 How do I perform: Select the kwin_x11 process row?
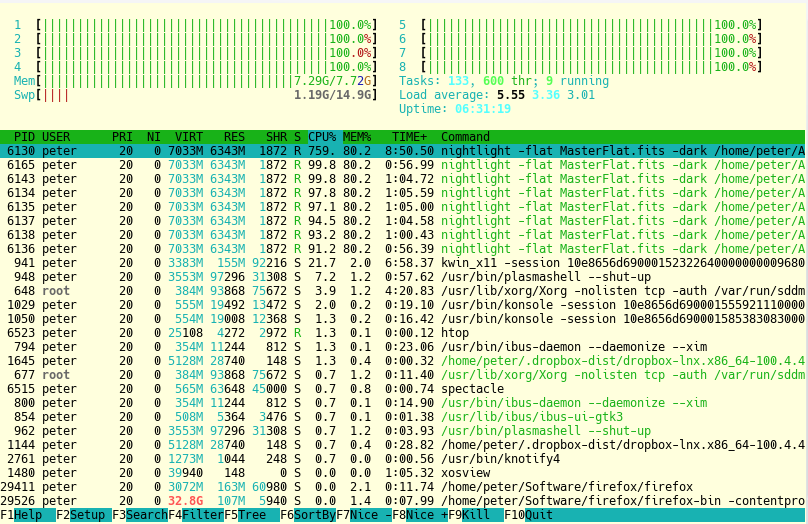click(x=402, y=263)
